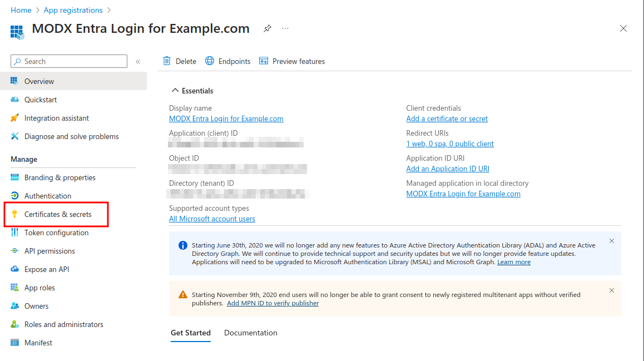The image size is (644, 361).
Task: Collapse the sidebar menu
Action: click(x=138, y=62)
